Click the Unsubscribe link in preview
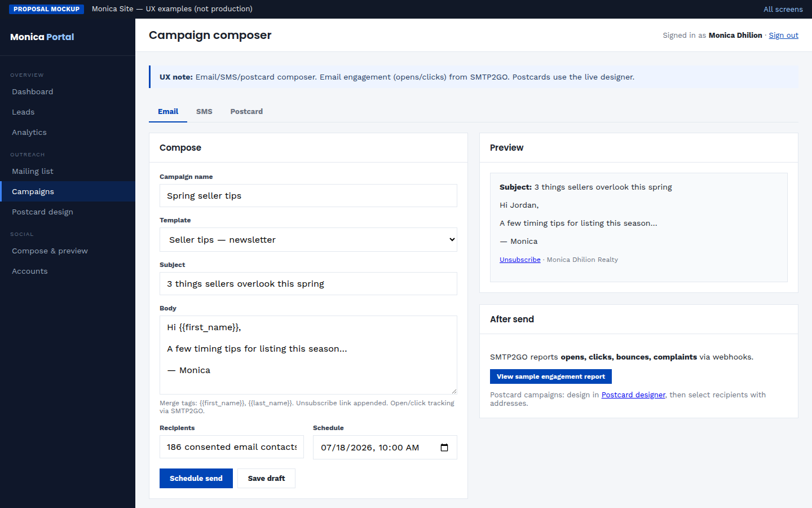This screenshot has height=508, width=812. [520, 260]
